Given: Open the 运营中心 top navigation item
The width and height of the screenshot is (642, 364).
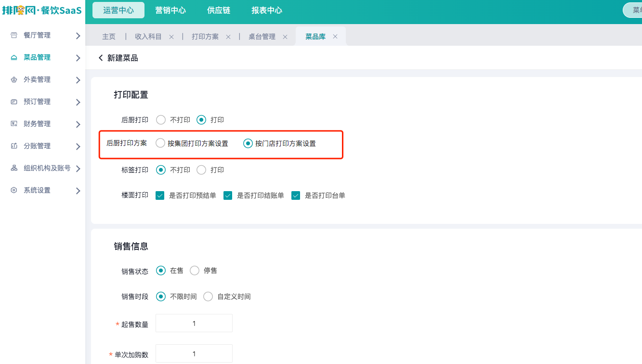Looking at the screenshot, I should 118,10.
